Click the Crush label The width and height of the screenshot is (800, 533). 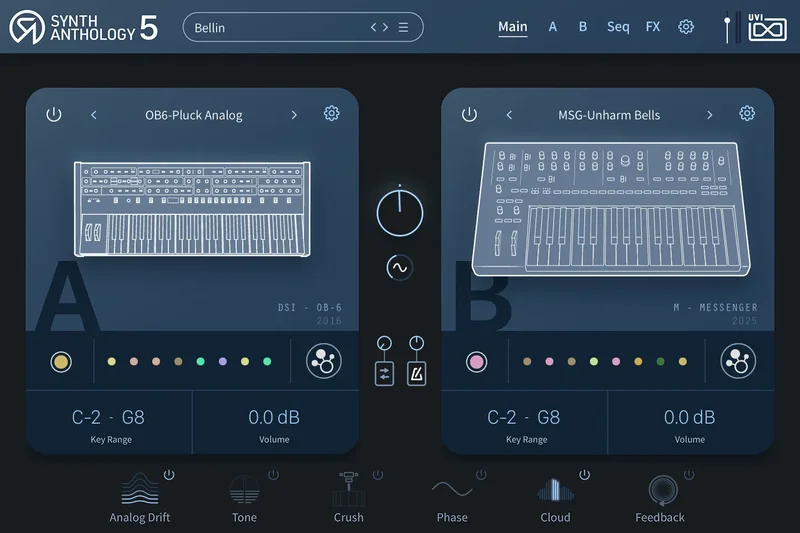pyautogui.click(x=348, y=517)
